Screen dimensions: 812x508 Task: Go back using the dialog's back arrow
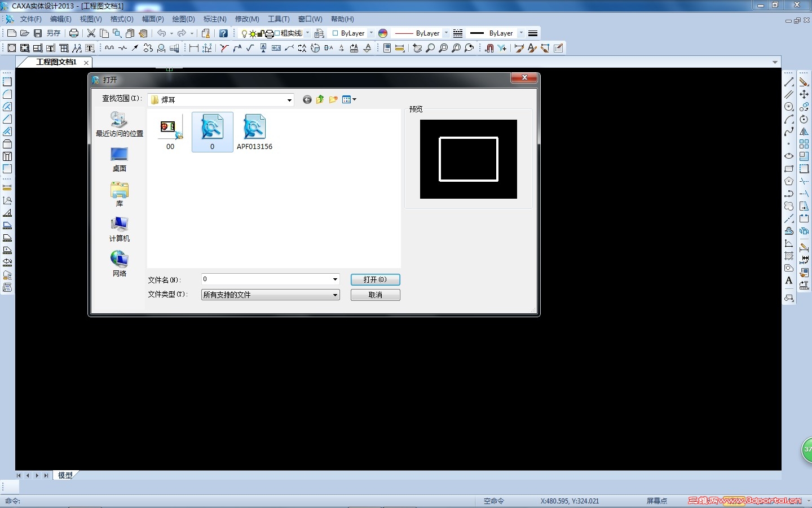307,99
